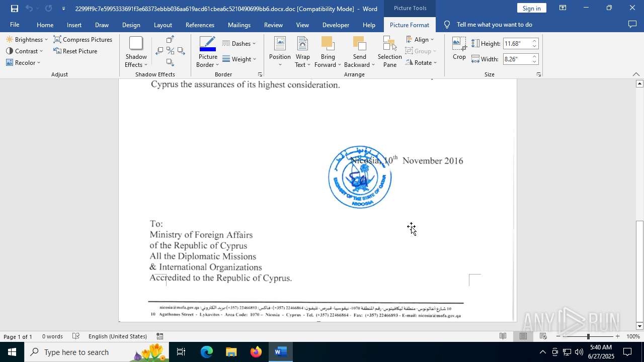
Task: Switch to Read Mode view
Action: tap(503, 336)
